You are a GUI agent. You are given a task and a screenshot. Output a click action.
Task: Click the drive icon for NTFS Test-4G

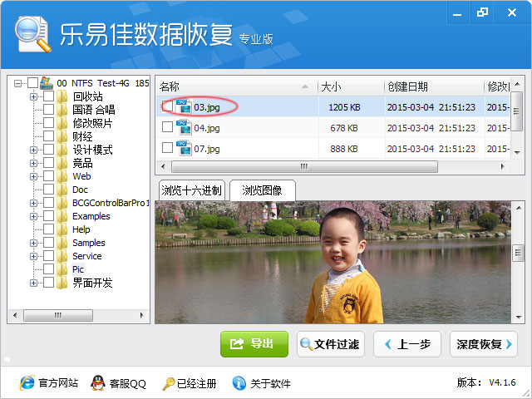[x=47, y=83]
